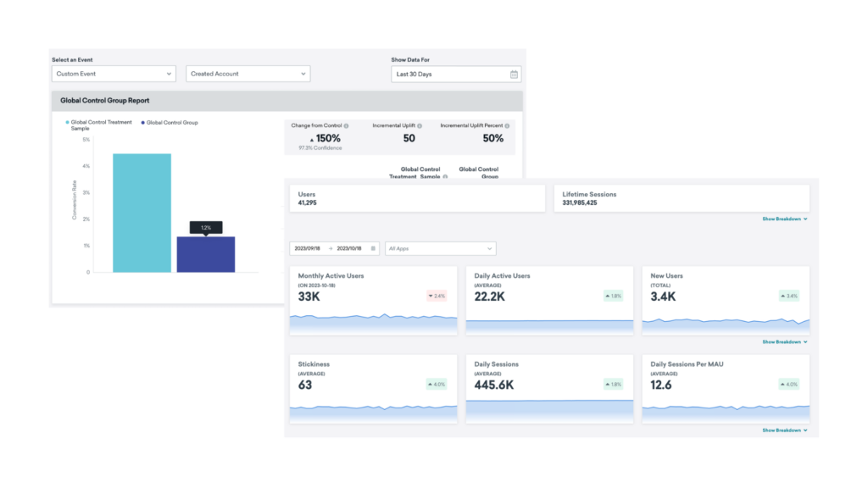Click the 445.6K daily sessions value

(494, 385)
